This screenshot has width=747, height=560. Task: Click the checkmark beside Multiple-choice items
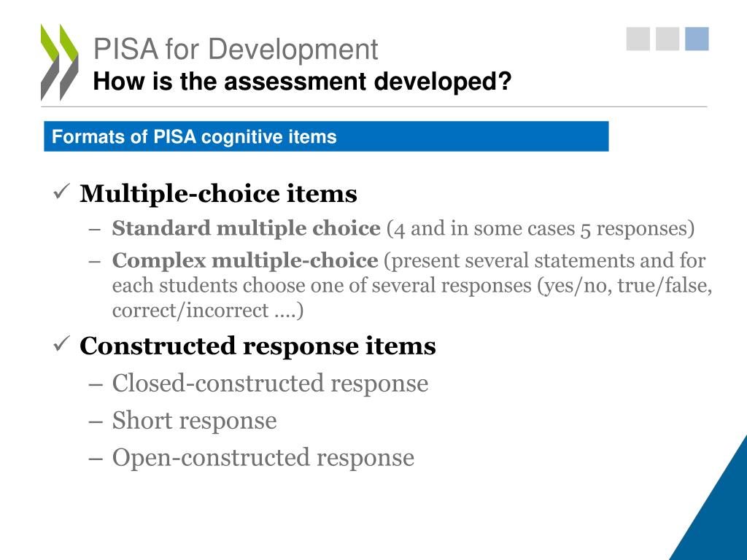point(62,192)
